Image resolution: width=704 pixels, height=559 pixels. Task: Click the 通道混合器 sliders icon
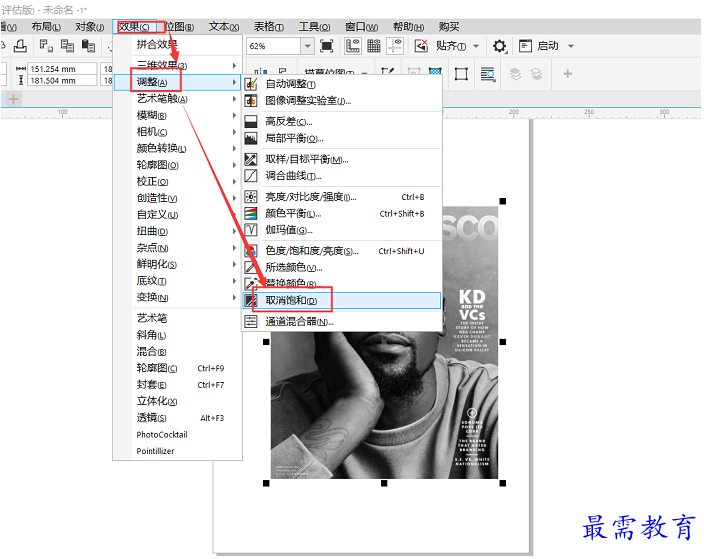(x=251, y=321)
